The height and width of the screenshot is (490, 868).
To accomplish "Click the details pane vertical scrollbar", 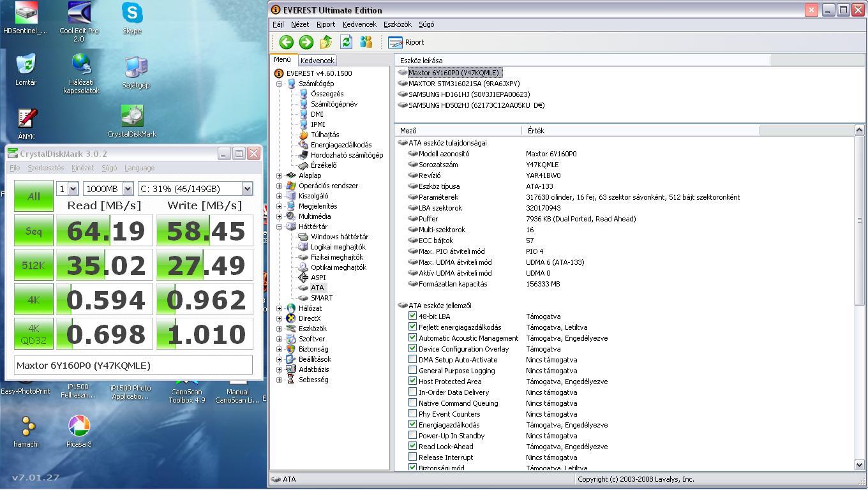I will (x=859, y=297).
